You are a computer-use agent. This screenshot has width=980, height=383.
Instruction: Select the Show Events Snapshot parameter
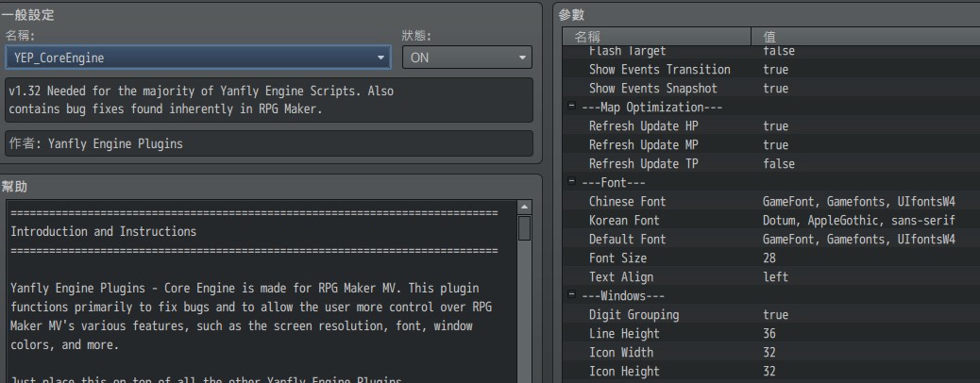tap(653, 88)
